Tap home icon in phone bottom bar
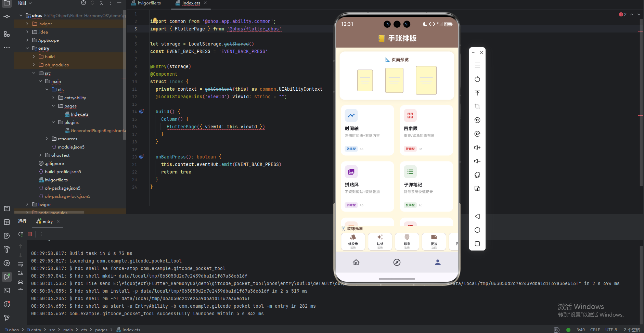This screenshot has height=333, width=644. 356,262
